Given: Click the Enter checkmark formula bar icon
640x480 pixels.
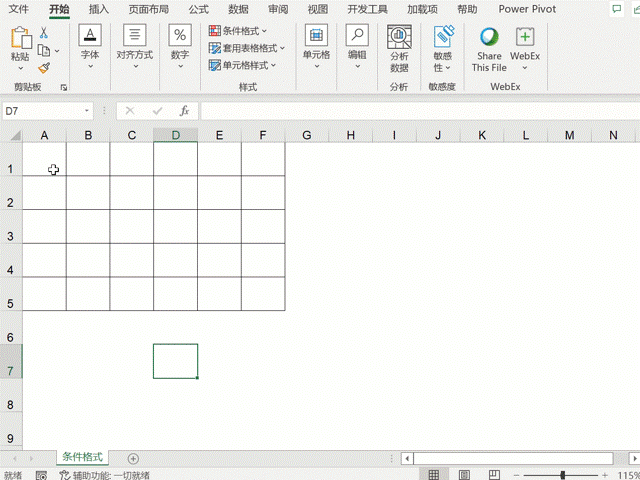Looking at the screenshot, I should (x=157, y=111).
